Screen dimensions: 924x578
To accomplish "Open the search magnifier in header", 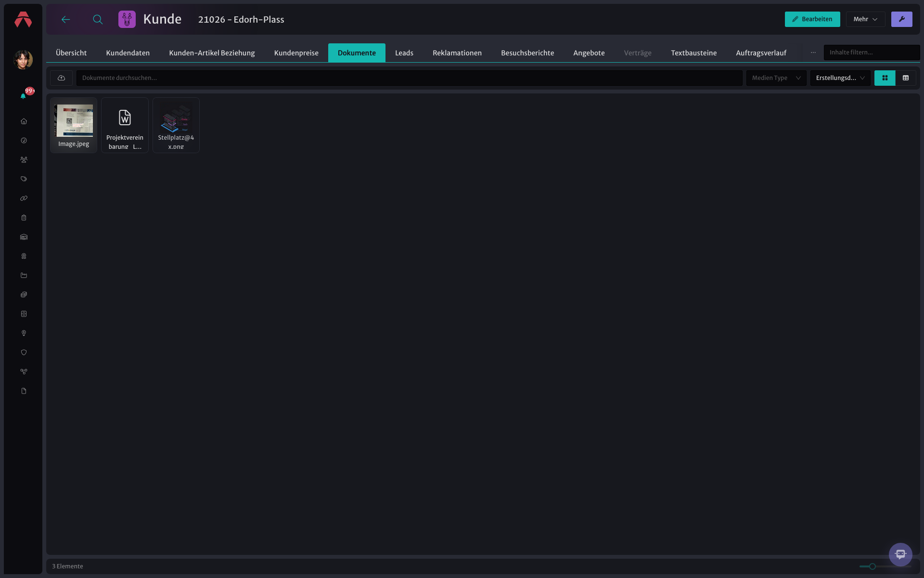I will 98,19.
